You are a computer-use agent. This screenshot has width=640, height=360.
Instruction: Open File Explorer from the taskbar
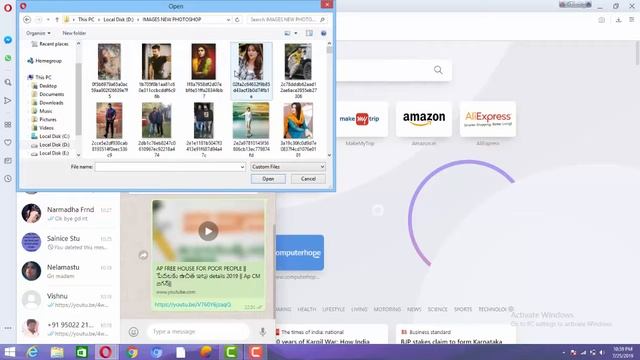[x=57, y=352]
